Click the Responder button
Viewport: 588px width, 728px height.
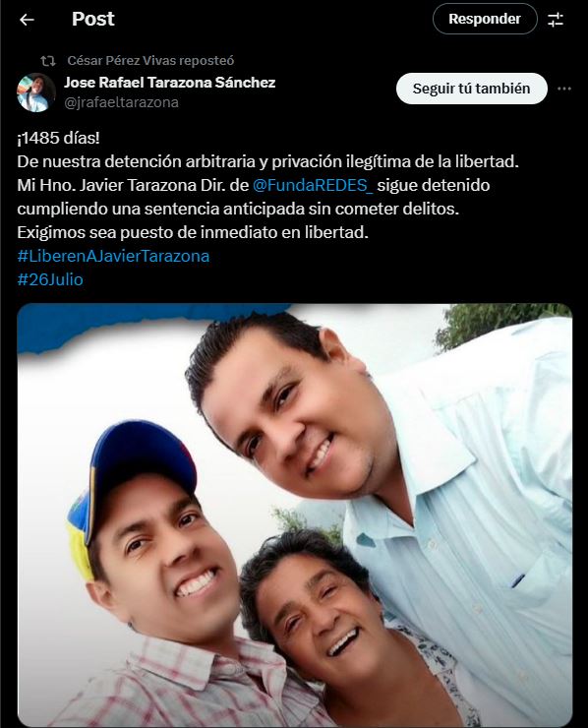(485, 19)
